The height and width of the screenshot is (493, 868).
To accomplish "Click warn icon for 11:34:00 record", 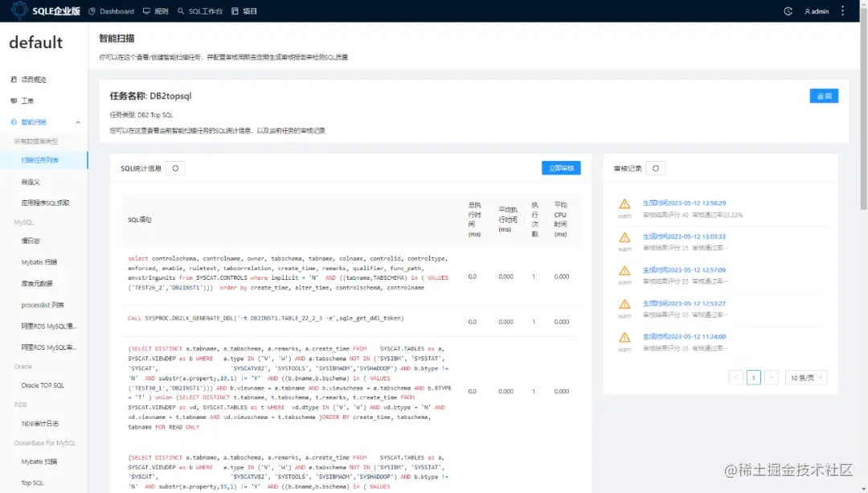I will click(x=624, y=337).
